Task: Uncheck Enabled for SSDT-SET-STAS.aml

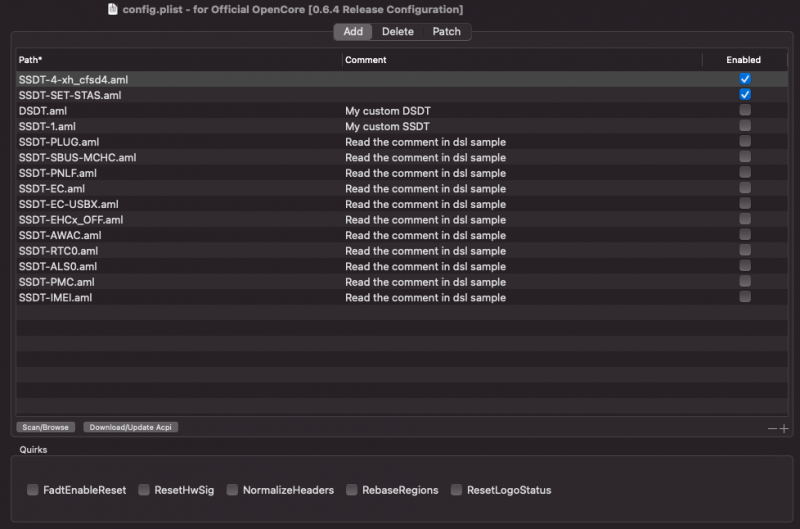Action: pos(745,95)
